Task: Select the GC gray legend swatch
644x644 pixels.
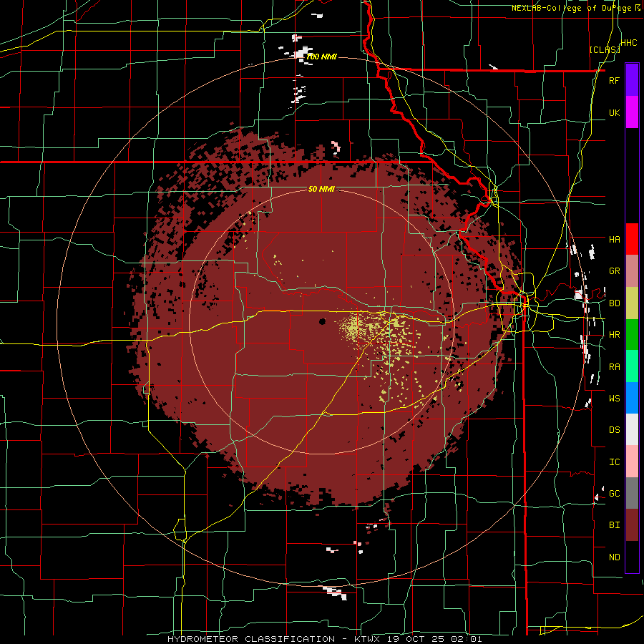Action: click(x=632, y=493)
